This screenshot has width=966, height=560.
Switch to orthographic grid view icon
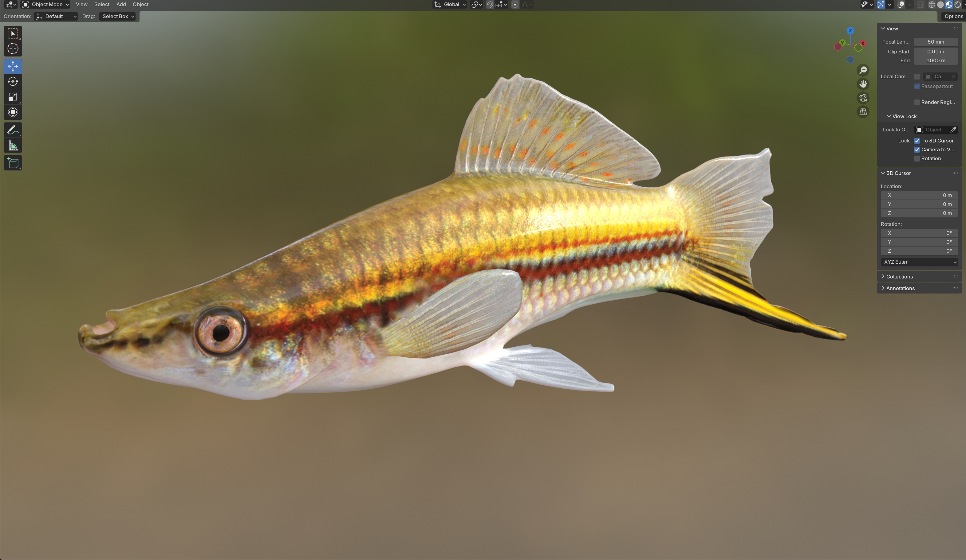point(863,112)
